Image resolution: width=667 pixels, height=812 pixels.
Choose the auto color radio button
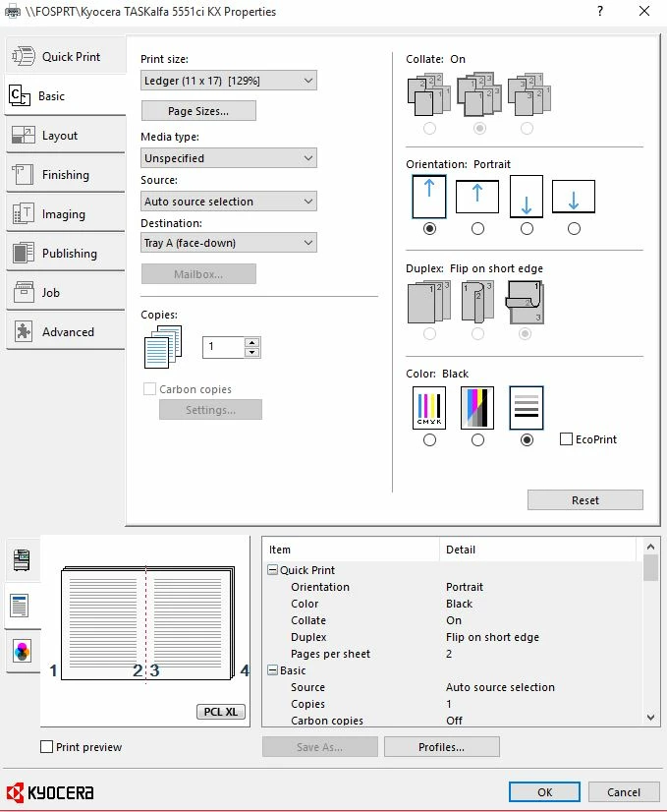tap(477, 439)
